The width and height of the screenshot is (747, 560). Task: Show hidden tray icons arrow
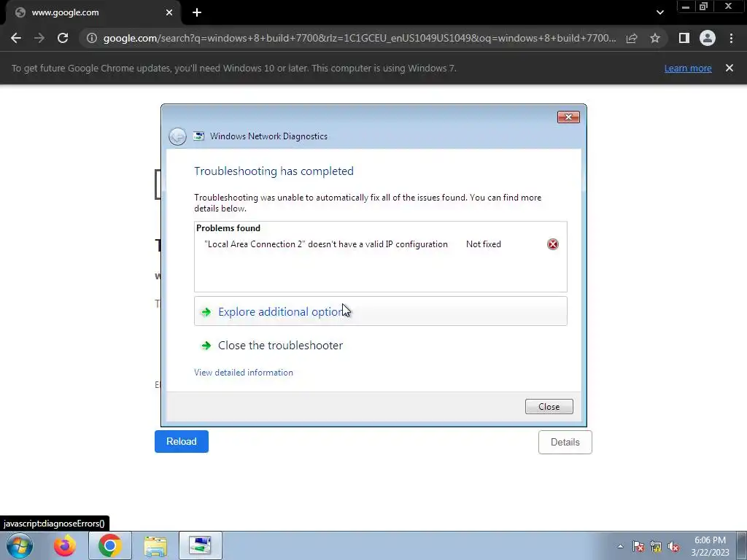coord(620,546)
